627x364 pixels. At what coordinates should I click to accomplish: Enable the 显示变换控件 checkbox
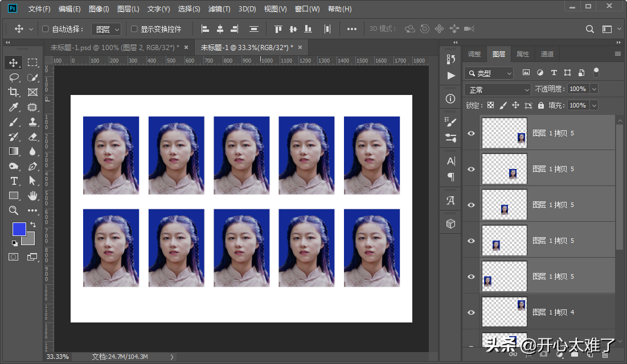point(134,29)
